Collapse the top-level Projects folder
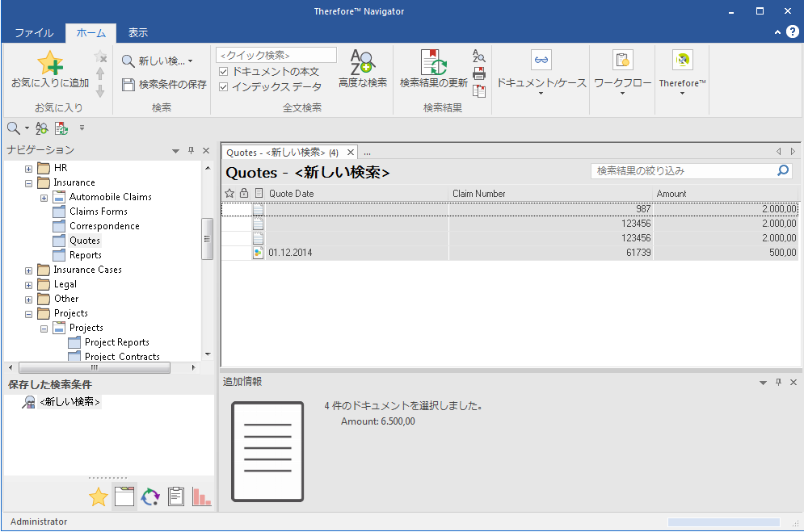The height and width of the screenshot is (532, 804). 29,314
